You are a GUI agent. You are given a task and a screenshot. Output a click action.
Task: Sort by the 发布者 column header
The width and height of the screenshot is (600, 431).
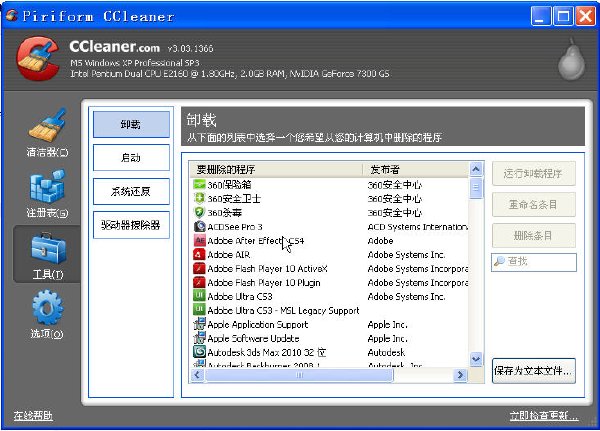tap(416, 169)
